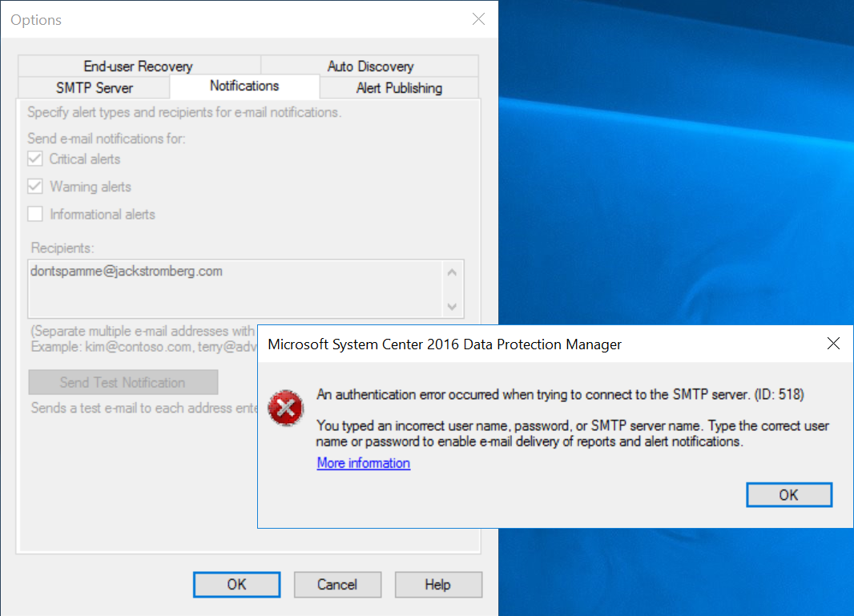Viewport: 854px width, 616px height.
Task: Disable the Critical alerts checkbox
Action: click(35, 159)
